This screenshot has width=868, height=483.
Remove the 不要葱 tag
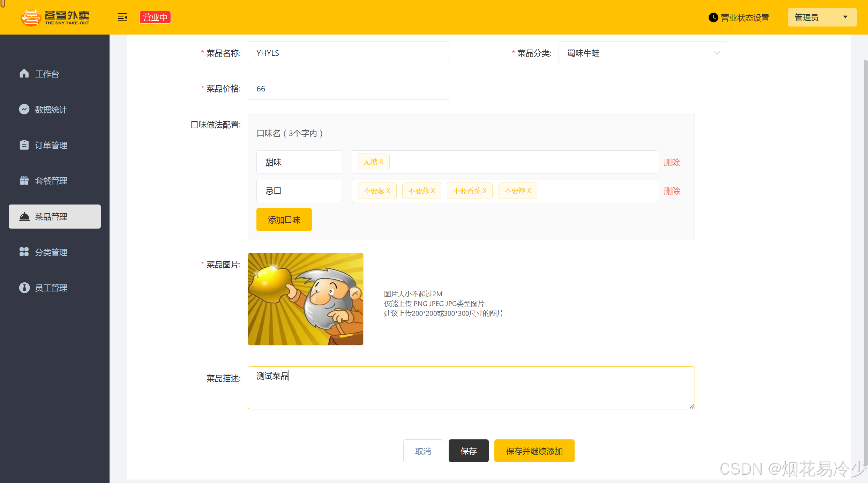tap(388, 191)
